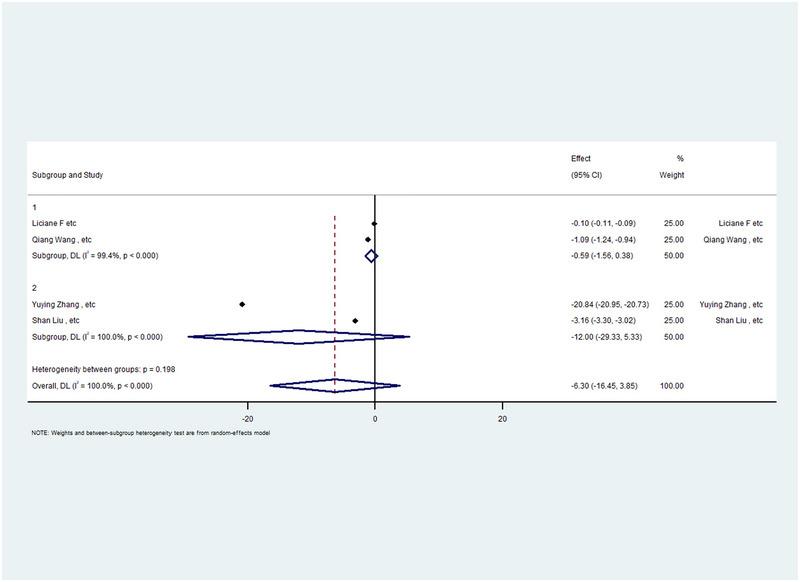This screenshot has height=582, width=800.
Task: Click the 0 tick label on the x-axis
Action: [x=375, y=419]
